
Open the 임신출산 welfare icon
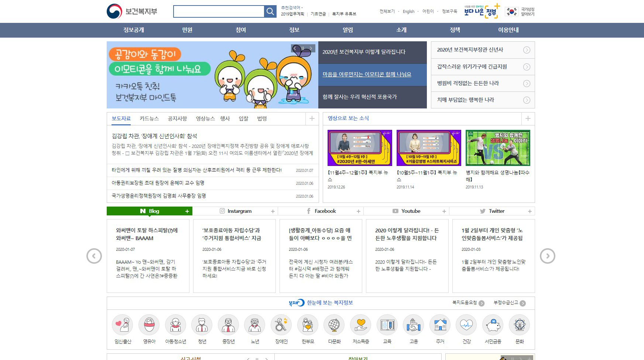point(123,325)
